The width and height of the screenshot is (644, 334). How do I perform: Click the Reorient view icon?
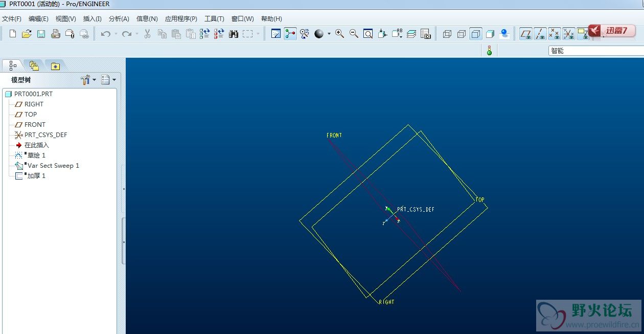[x=382, y=34]
